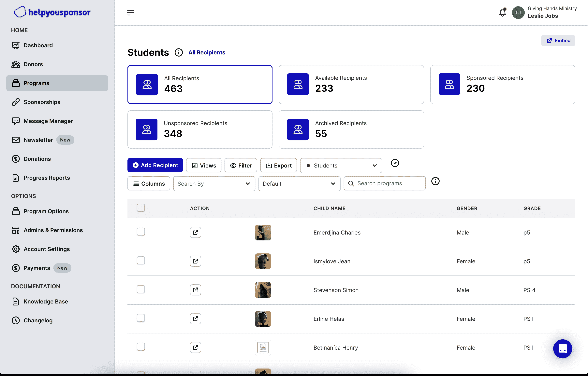Check the box for Ismylove Jean row
The width and height of the screenshot is (588, 376).
pos(141,260)
